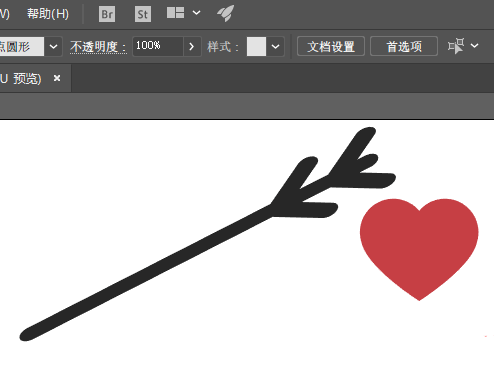Screen dimensions: 494x392
Task: Open the 帮助(H) menu
Action: pyautogui.click(x=48, y=14)
